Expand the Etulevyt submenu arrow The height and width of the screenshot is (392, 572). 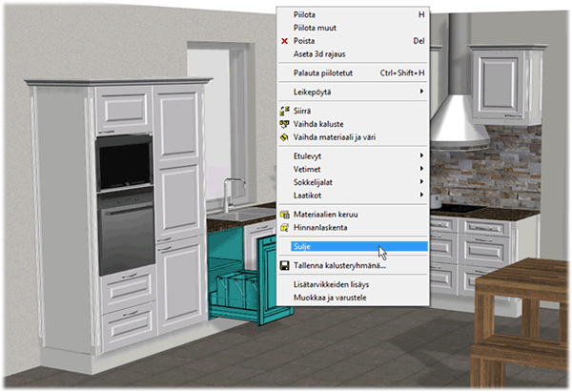(x=421, y=155)
